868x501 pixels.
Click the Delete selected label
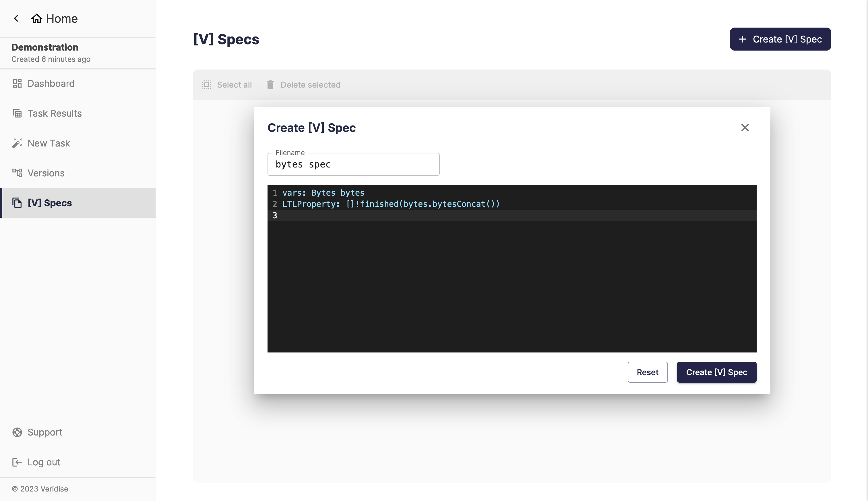click(310, 85)
